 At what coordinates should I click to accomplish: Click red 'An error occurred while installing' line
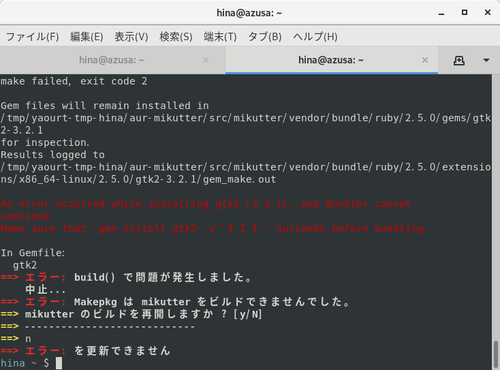pos(206,204)
